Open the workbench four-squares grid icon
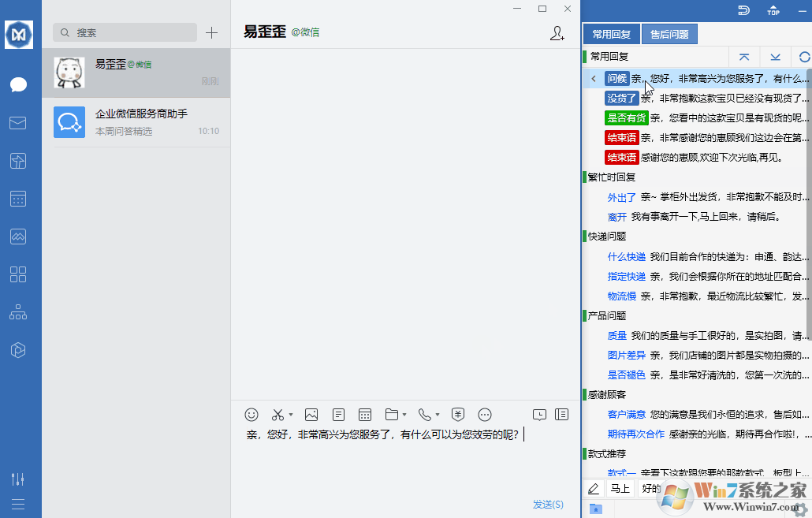Screen dimensions: 812x518 (x=18, y=274)
